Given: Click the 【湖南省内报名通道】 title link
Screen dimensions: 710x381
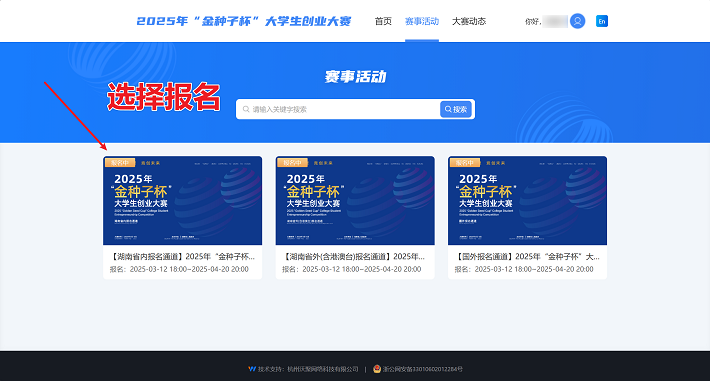Looking at the screenshot, I should [182, 256].
